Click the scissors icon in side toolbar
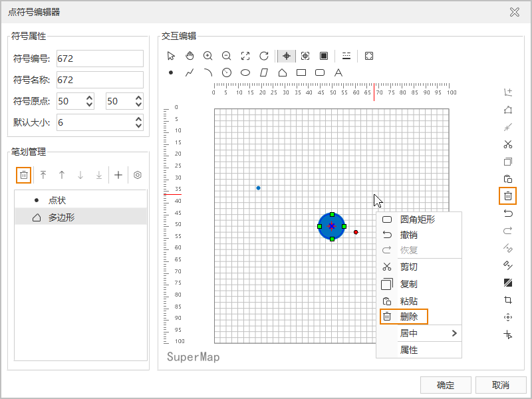Screen dimensions: 532x399 click(508, 144)
